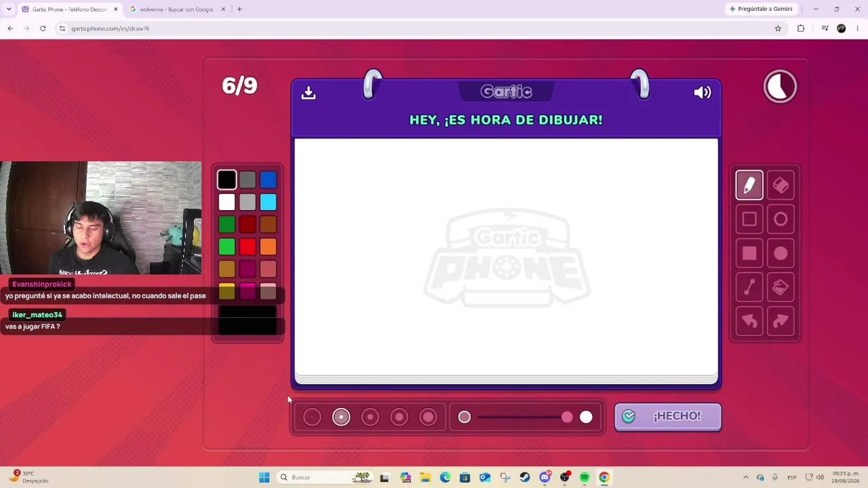The width and height of the screenshot is (868, 488).
Task: Close the Gartic Phone tab
Action: (x=115, y=9)
